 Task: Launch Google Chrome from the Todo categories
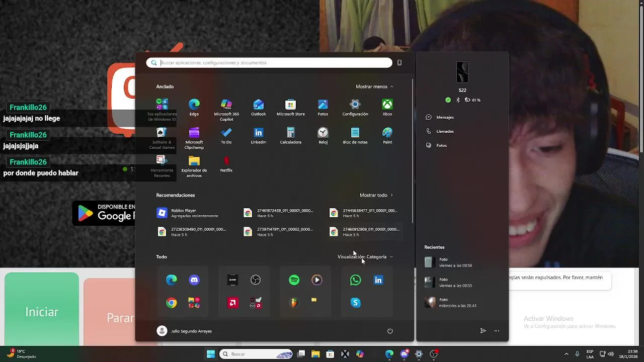[x=172, y=303]
